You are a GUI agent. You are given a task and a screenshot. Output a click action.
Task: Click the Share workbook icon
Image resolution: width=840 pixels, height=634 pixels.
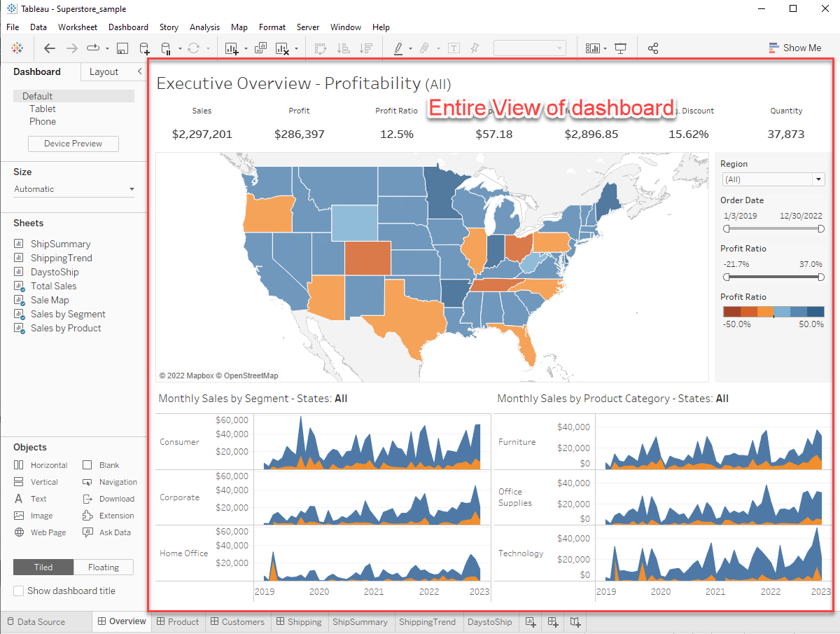coord(653,48)
